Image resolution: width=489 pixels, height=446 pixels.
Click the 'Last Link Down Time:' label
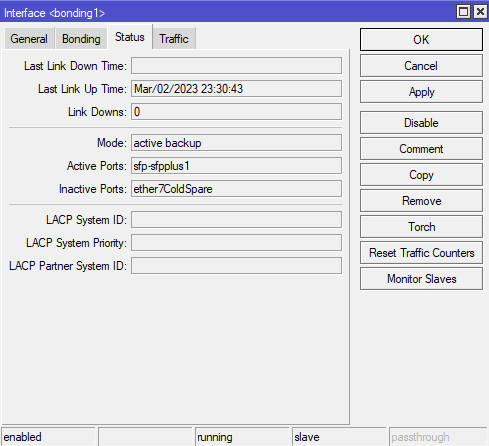[x=75, y=66]
